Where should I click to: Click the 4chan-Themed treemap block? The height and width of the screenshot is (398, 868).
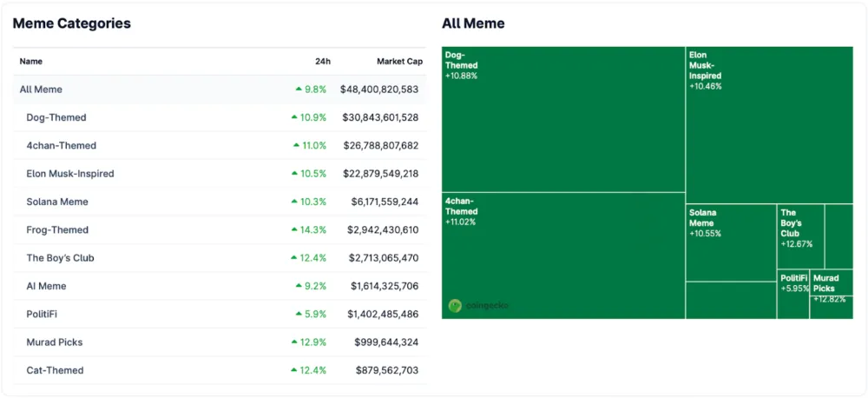point(562,255)
